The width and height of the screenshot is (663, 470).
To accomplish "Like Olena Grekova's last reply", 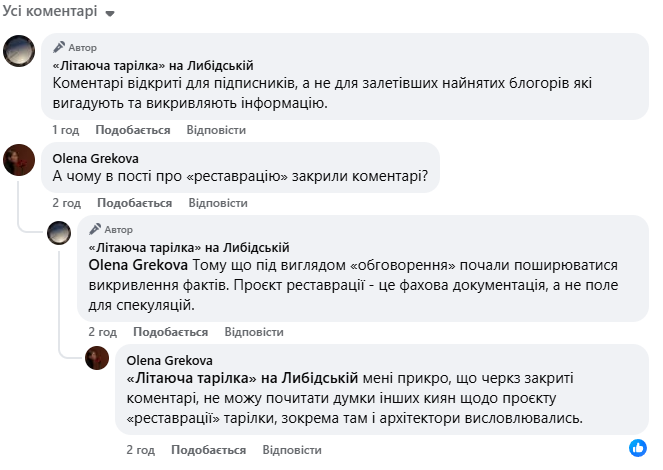I will click(207, 450).
